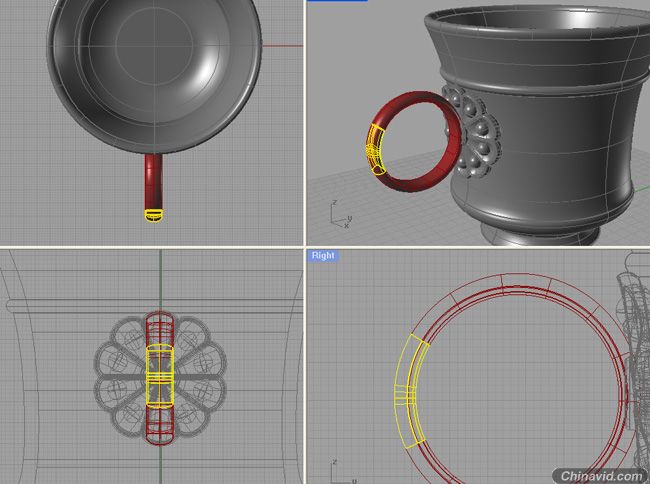This screenshot has width=650, height=484.
Task: Pick the red handle in the top viewport
Action: pos(153,182)
